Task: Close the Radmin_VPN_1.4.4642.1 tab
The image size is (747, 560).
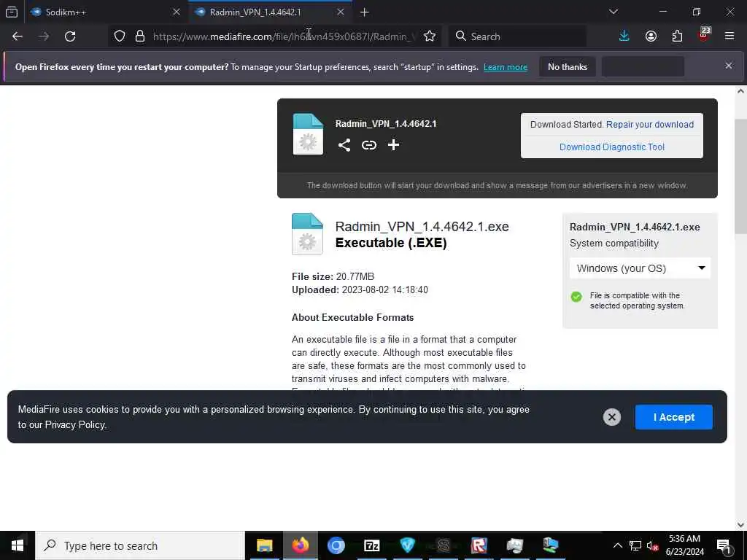Action: point(341,12)
